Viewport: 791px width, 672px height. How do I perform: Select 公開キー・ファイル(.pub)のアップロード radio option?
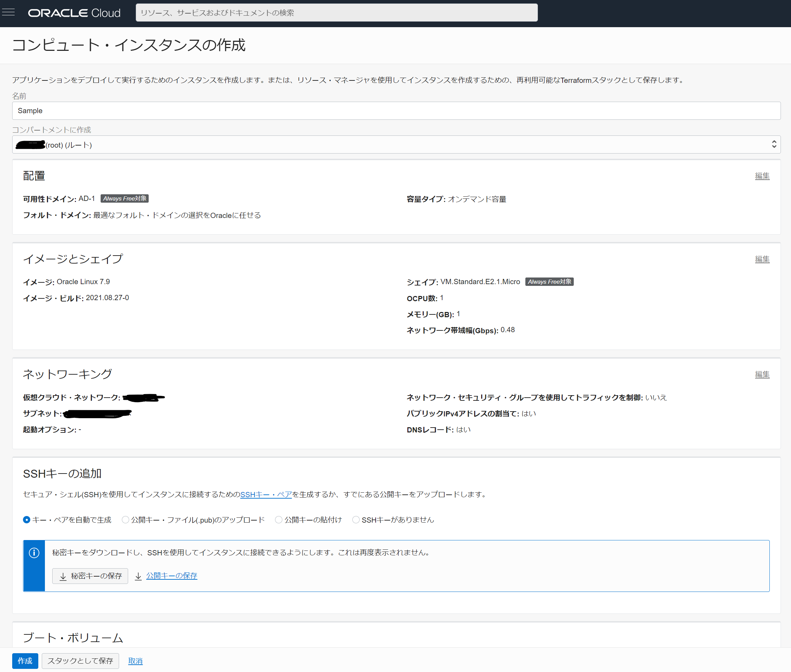pyautogui.click(x=125, y=519)
